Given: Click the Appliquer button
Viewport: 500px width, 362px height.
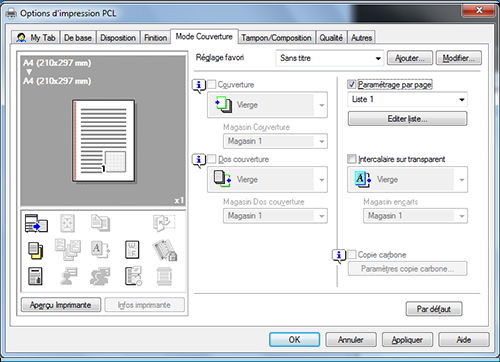Looking at the screenshot, I should point(407,340).
